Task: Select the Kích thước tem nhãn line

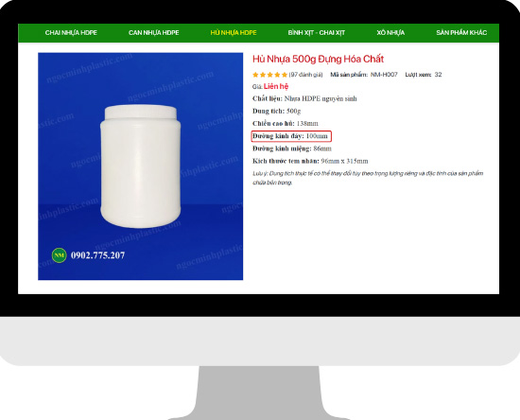Action: [310, 161]
